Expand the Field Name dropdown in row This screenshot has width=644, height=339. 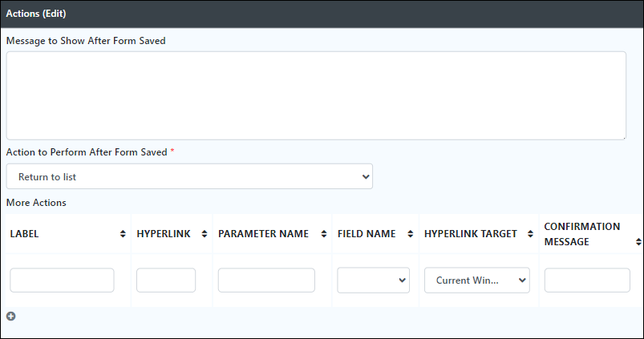[374, 280]
